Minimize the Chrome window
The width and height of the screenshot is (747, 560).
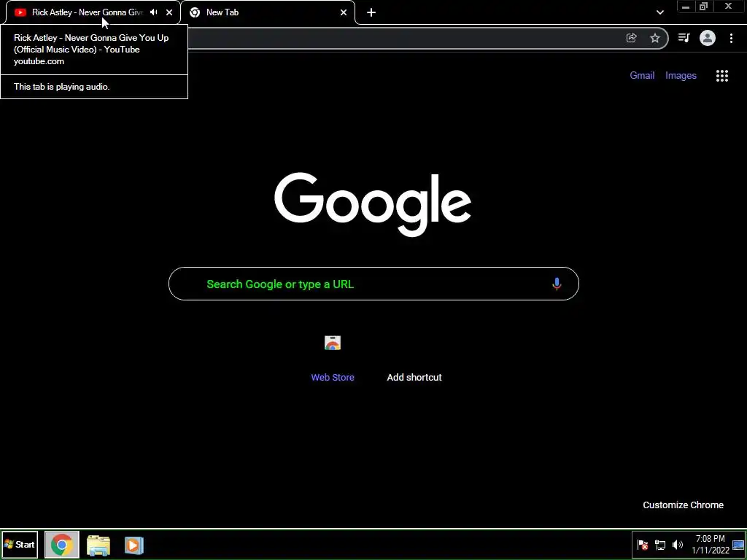coord(686,7)
